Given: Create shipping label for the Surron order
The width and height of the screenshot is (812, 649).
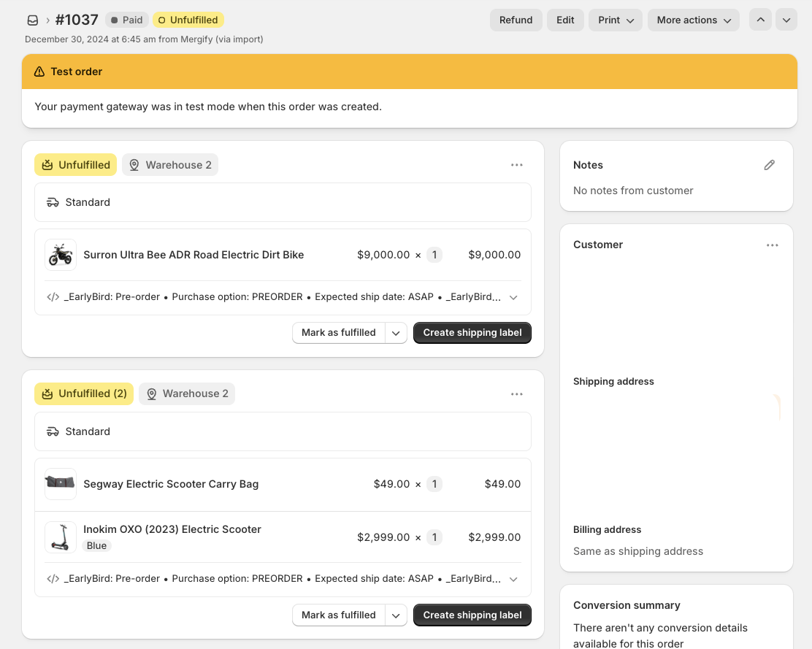Looking at the screenshot, I should (472, 332).
